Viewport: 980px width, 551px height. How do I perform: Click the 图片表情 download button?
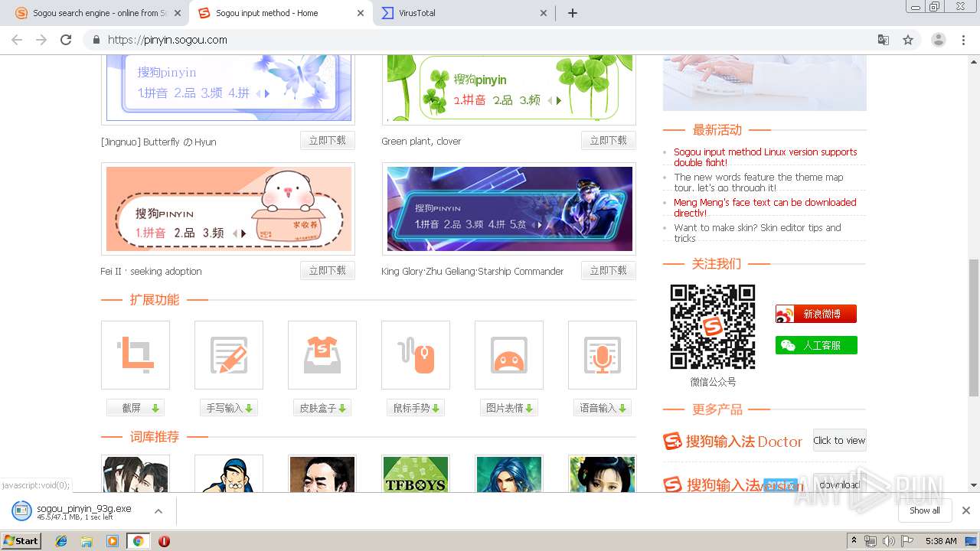509,408
